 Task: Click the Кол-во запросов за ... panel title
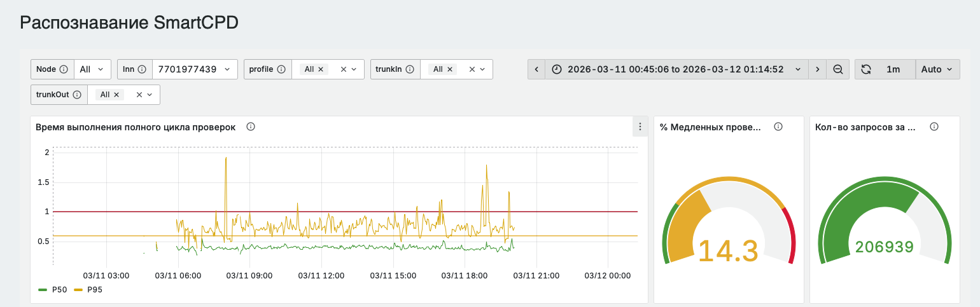[865, 127]
